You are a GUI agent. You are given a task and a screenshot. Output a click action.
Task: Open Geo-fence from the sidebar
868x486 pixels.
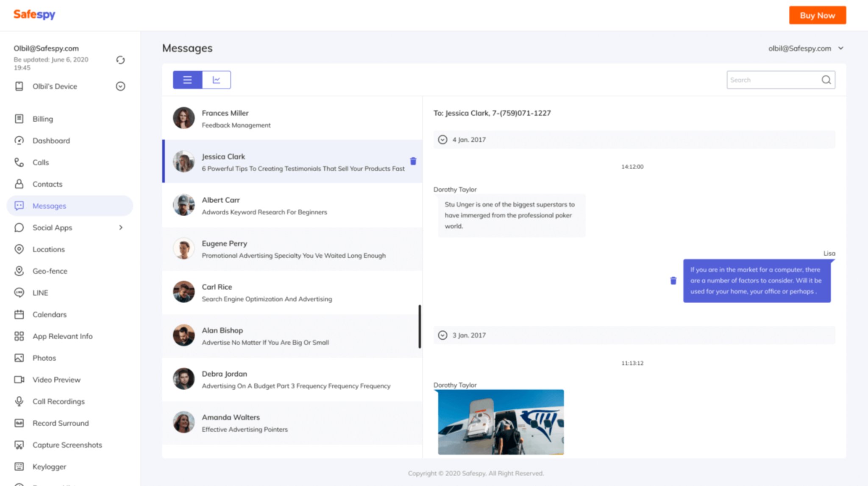[x=50, y=271]
